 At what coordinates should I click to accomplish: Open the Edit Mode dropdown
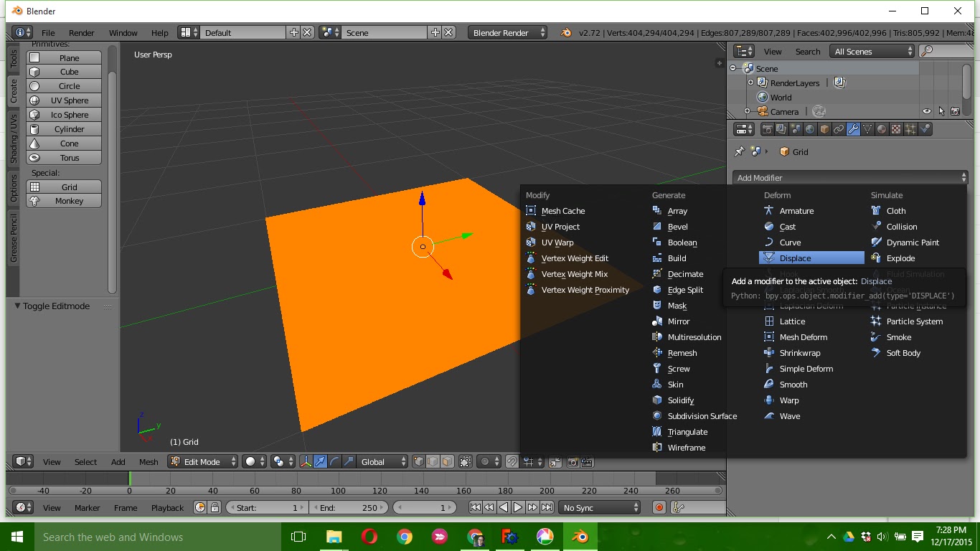[202, 461]
